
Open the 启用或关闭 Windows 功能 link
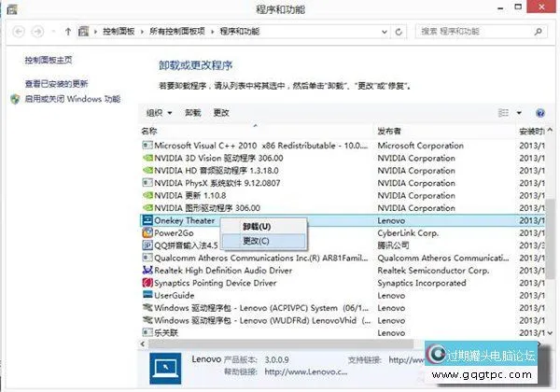pos(72,98)
